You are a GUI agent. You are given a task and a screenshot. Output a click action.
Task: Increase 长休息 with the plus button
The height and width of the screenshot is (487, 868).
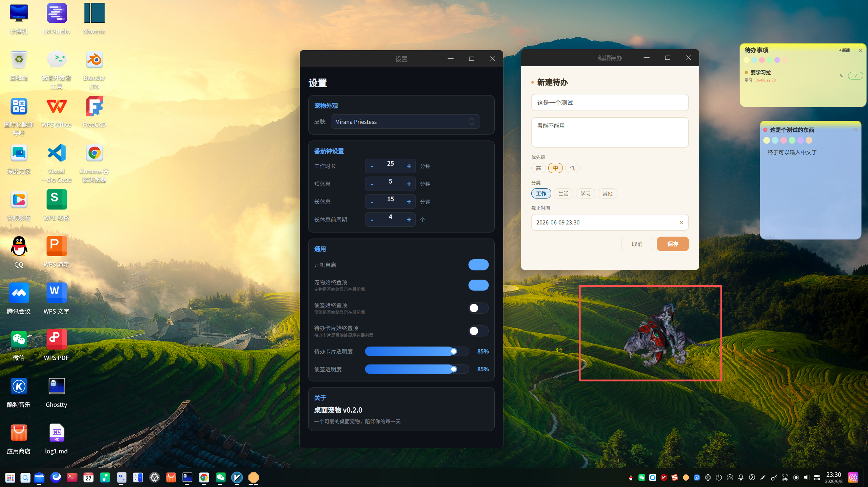[409, 202]
